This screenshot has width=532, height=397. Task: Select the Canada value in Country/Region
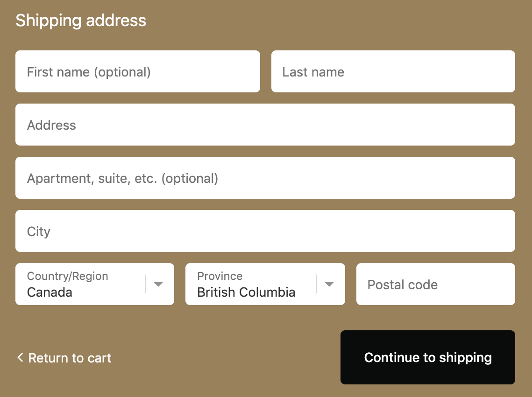(x=50, y=293)
